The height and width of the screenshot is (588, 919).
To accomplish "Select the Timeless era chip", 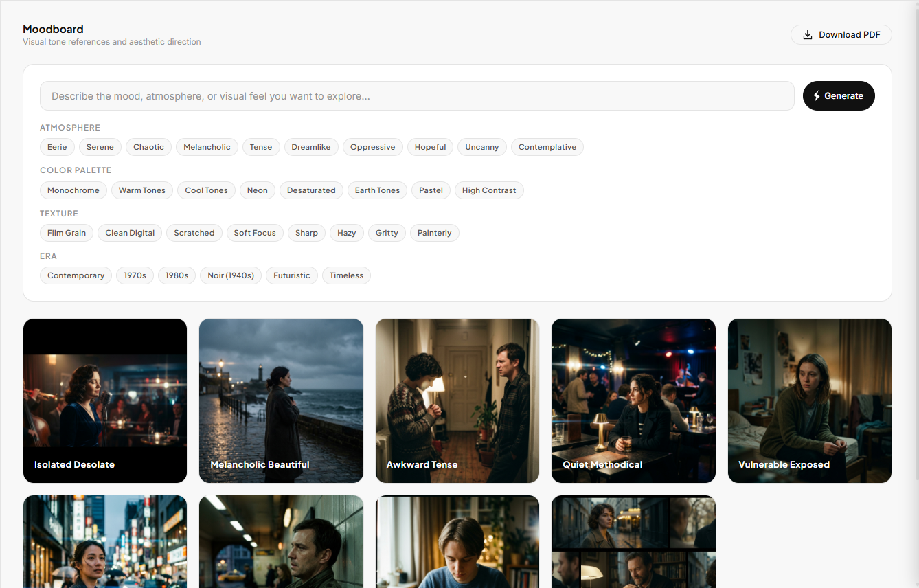I will [346, 275].
